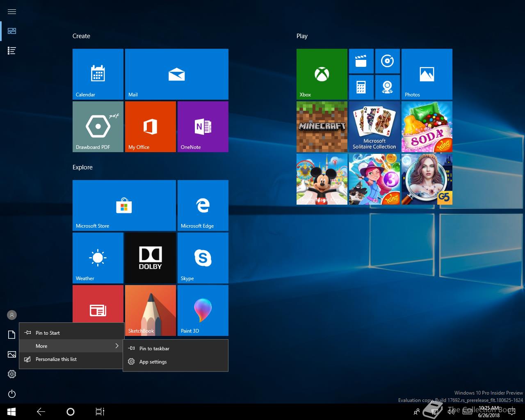Open touch keyboard tray icon
Screen dimensions: 525x420
[x=467, y=412]
